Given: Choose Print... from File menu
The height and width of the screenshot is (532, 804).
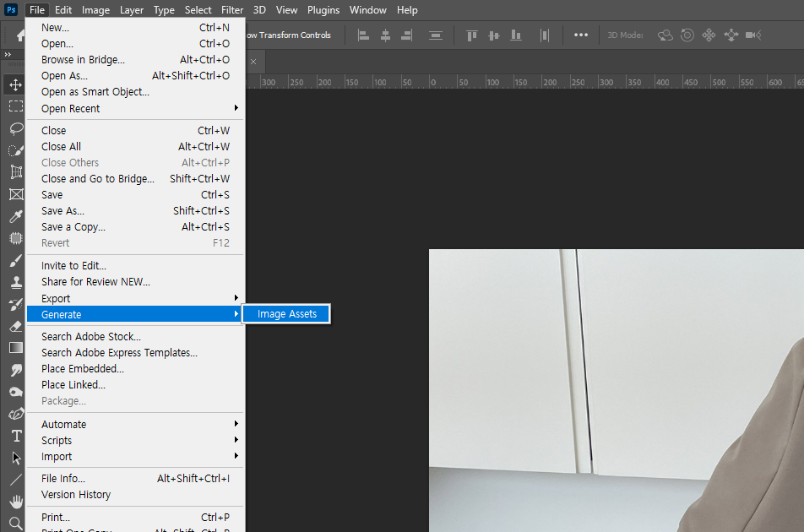Looking at the screenshot, I should point(135,517).
